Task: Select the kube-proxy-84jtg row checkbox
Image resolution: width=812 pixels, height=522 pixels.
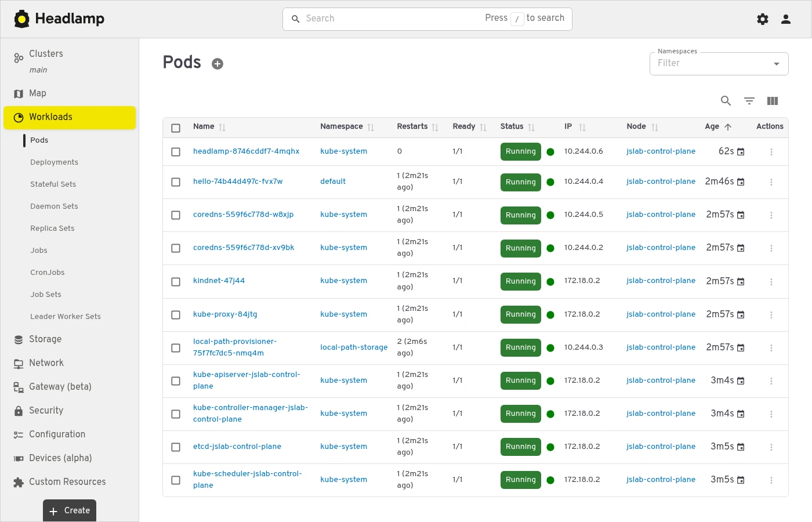Action: tap(176, 315)
